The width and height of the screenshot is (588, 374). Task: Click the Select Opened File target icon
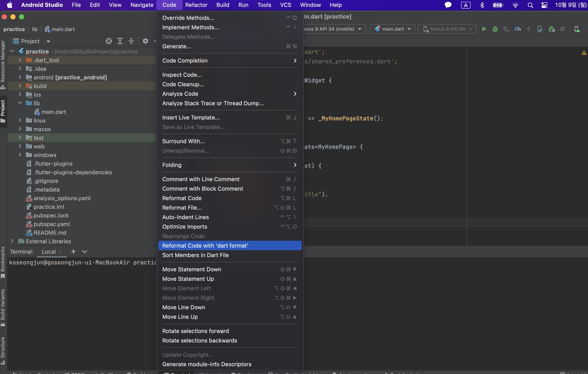[109, 41]
